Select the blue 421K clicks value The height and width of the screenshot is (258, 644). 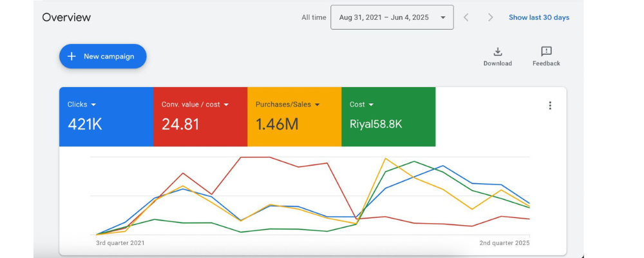(85, 124)
